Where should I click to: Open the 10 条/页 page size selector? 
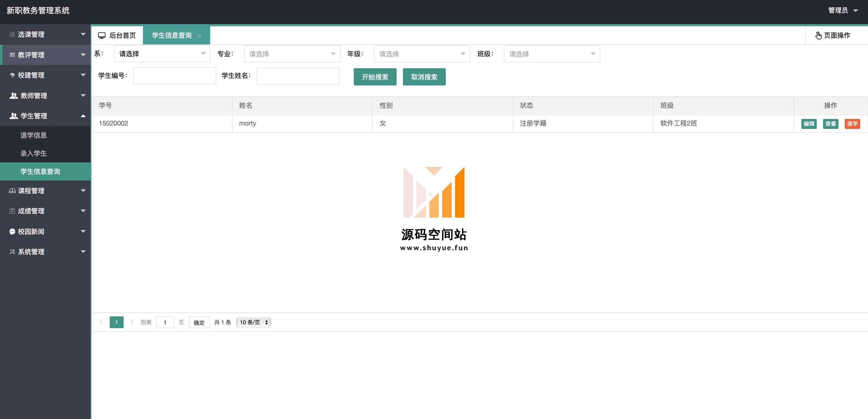tap(254, 322)
